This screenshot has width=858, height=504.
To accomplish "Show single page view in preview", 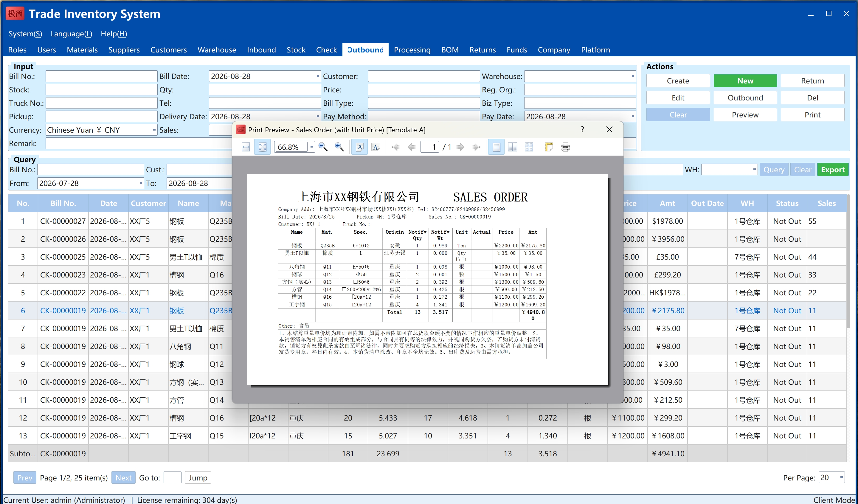I will coord(497,147).
